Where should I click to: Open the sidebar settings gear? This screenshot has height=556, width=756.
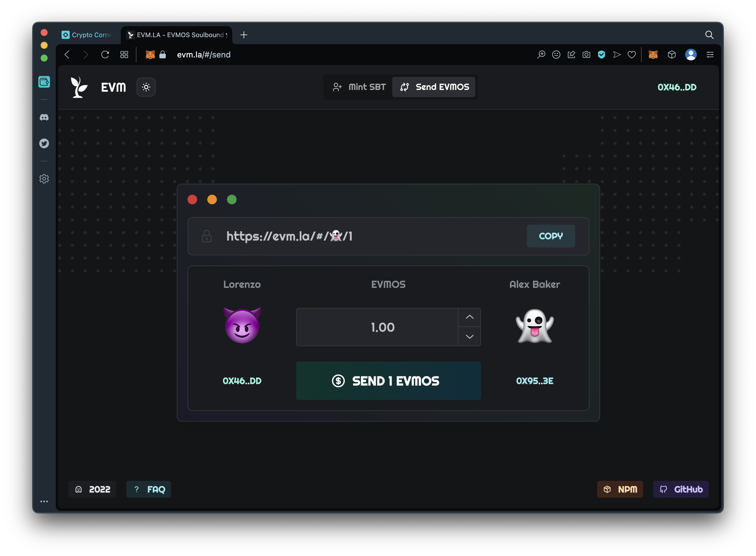pos(44,179)
